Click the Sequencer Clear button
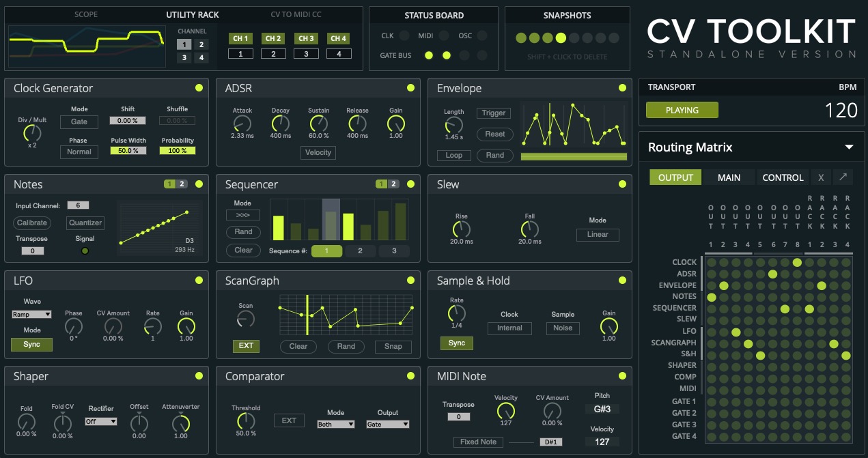868x458 pixels. pyautogui.click(x=244, y=251)
